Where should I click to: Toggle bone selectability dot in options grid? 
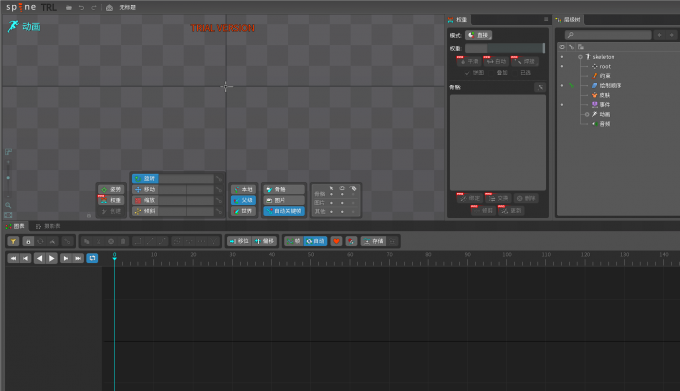point(332,194)
